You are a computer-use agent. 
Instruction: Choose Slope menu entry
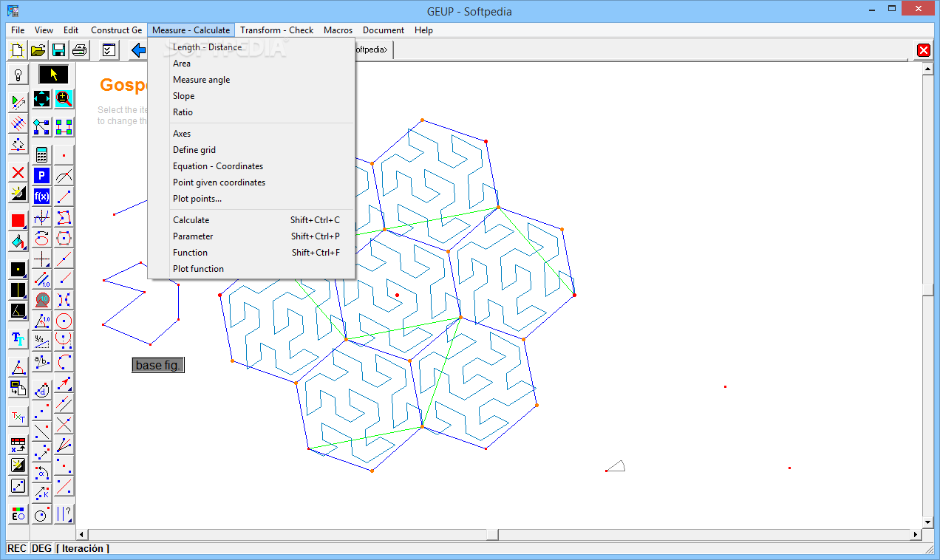pos(251,96)
